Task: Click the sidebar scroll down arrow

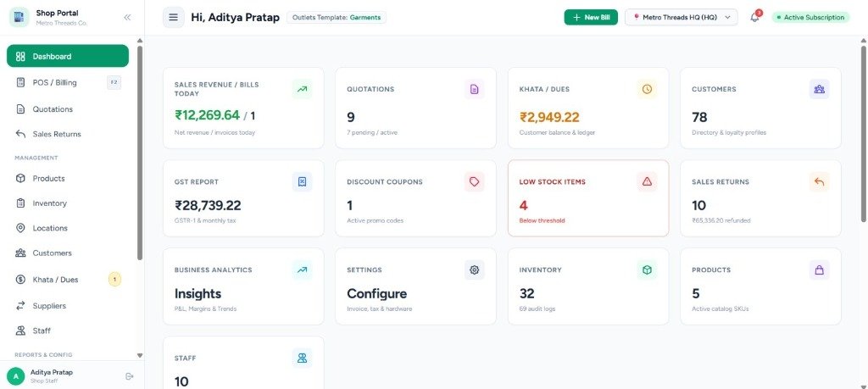Action: (140, 355)
